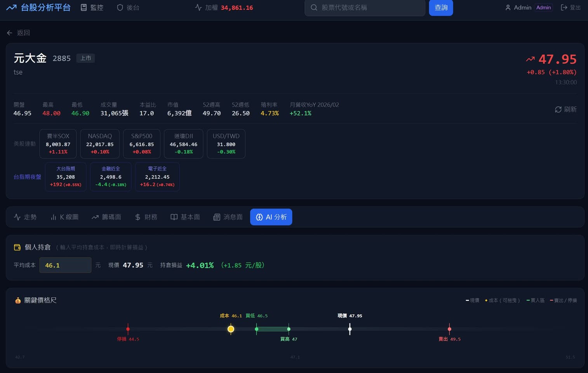Click the purple Admin role badge
The image size is (588, 373).
(x=543, y=7)
